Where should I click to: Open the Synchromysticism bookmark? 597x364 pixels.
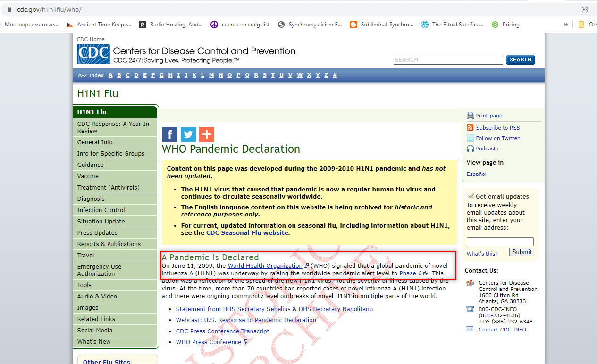coord(310,25)
